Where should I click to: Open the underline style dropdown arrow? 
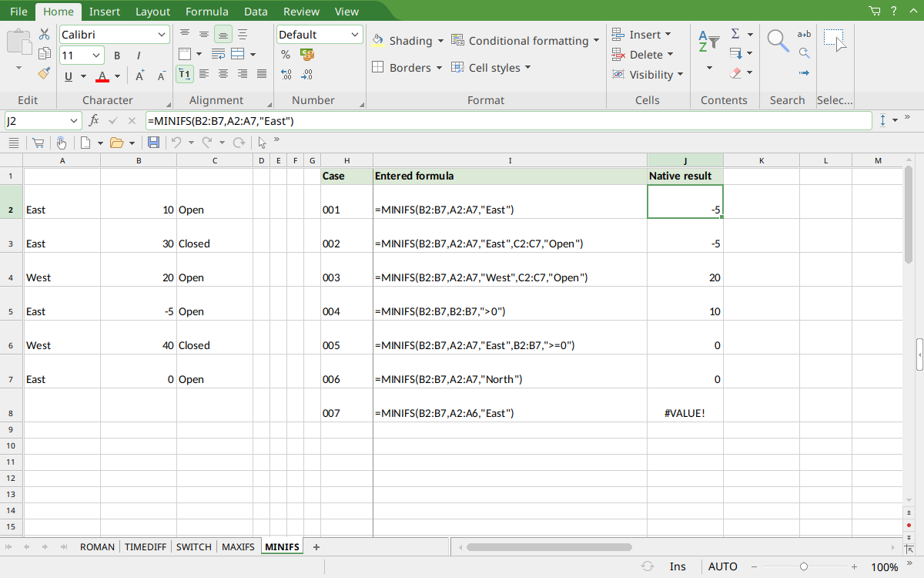[x=82, y=76]
